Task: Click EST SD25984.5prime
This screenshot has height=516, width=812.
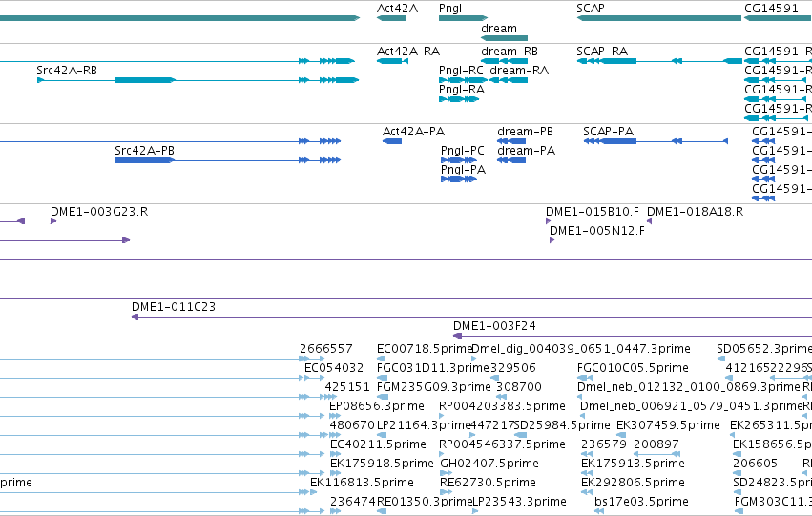Action: [563, 425]
